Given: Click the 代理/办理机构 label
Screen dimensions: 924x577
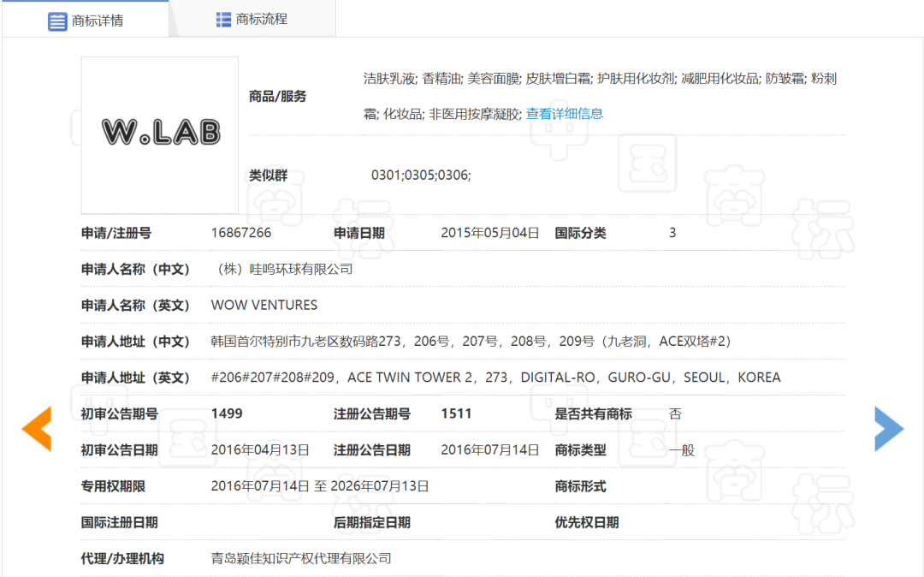Looking at the screenshot, I should pos(122,558).
